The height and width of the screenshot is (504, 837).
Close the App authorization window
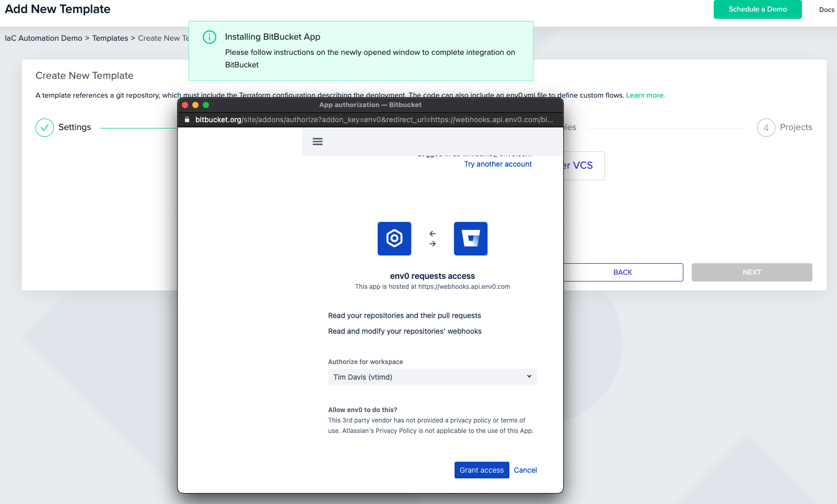coord(185,105)
